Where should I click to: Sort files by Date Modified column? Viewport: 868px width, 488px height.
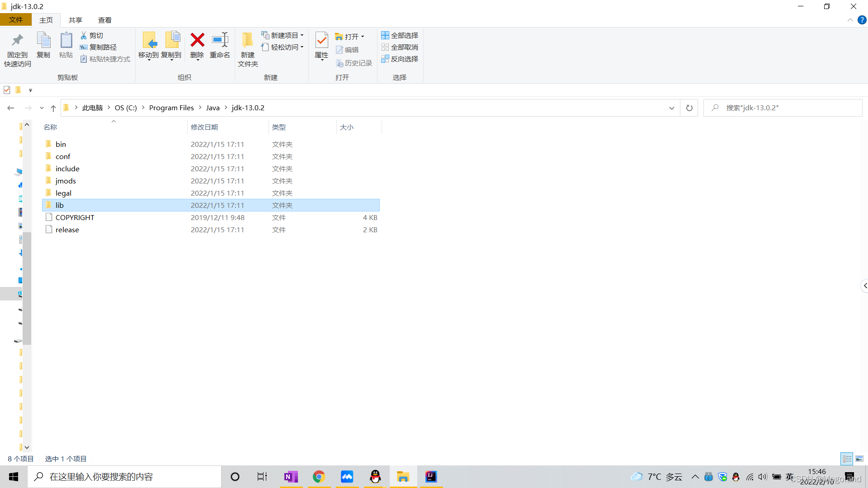[x=204, y=127]
